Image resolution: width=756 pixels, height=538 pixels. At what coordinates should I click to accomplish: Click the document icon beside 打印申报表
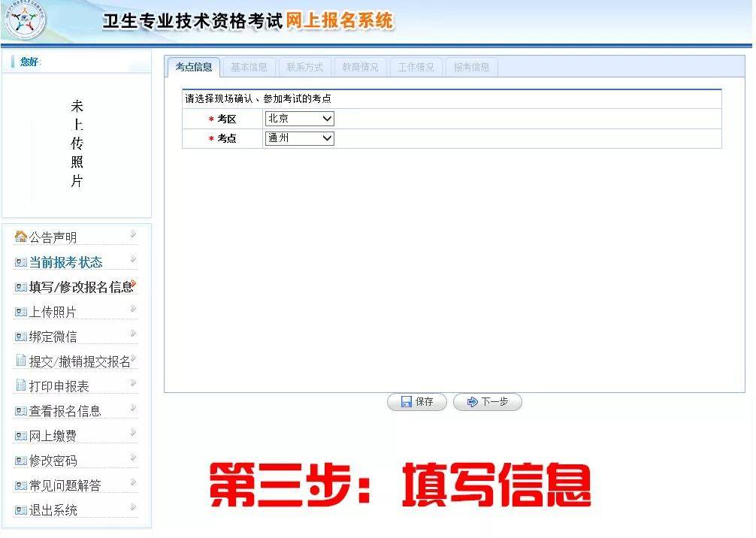click(x=21, y=385)
